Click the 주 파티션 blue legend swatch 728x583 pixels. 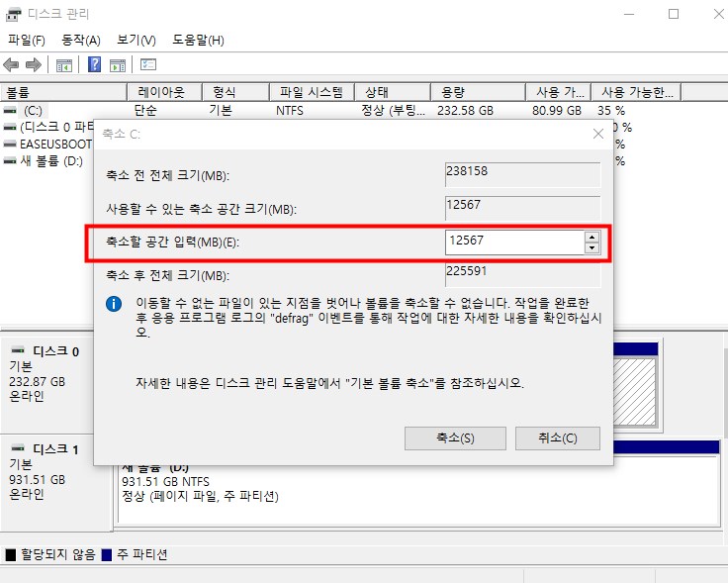[106, 554]
